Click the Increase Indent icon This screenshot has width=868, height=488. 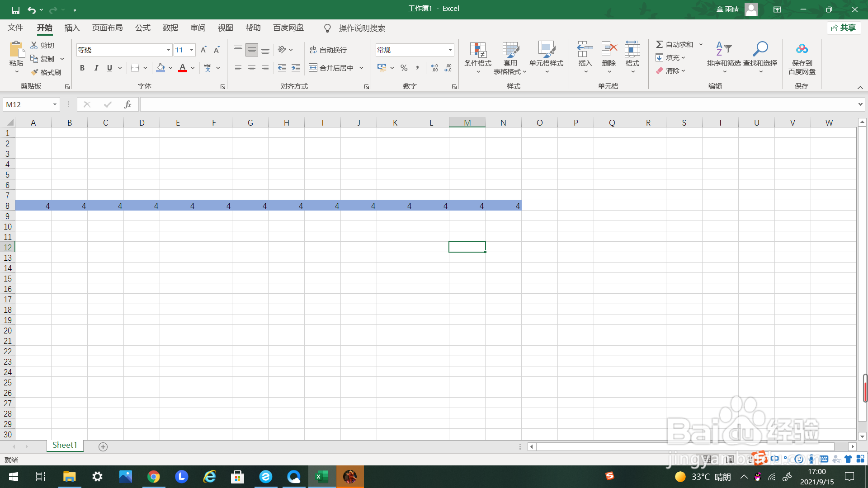296,68
